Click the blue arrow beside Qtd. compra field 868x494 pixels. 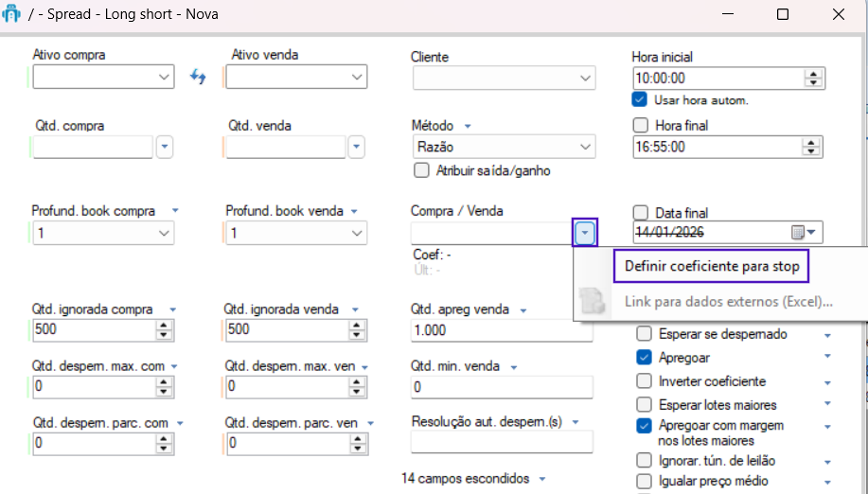(165, 147)
